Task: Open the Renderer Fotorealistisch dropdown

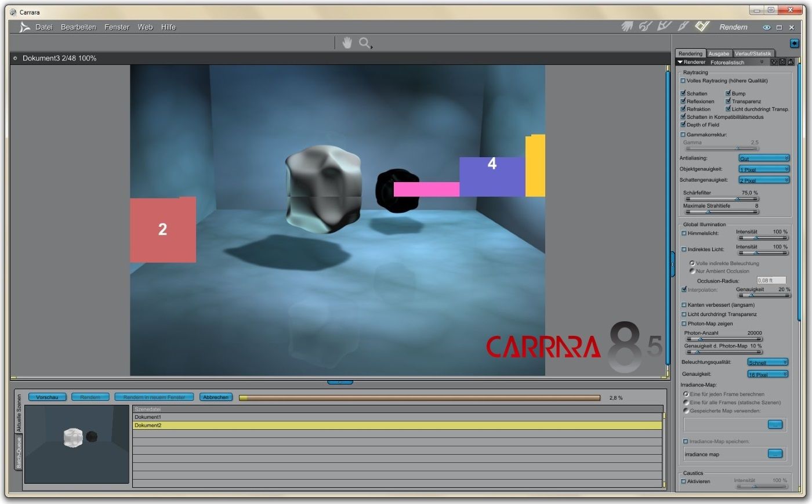Action: pos(737,62)
